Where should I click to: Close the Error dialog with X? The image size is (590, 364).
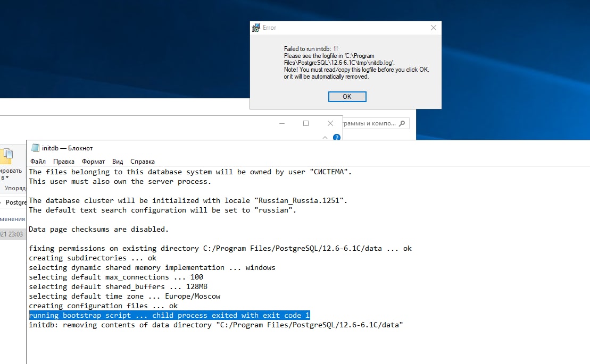click(434, 28)
